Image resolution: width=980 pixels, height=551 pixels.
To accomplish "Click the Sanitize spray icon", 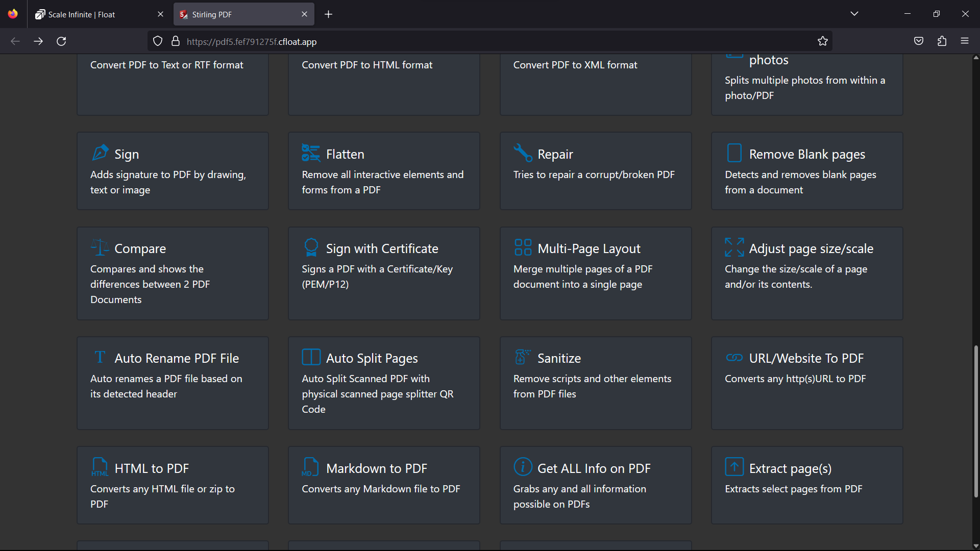I will [x=523, y=357].
